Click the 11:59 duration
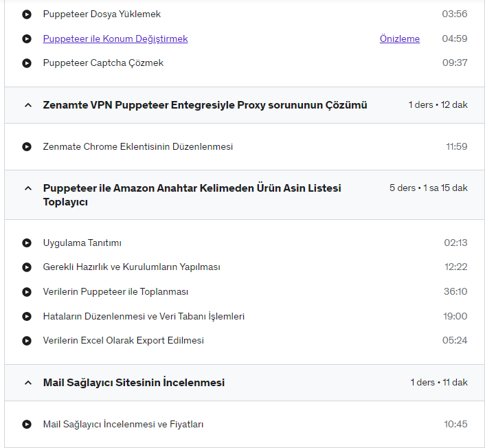Viewport: 485px width, 448px height. click(457, 146)
